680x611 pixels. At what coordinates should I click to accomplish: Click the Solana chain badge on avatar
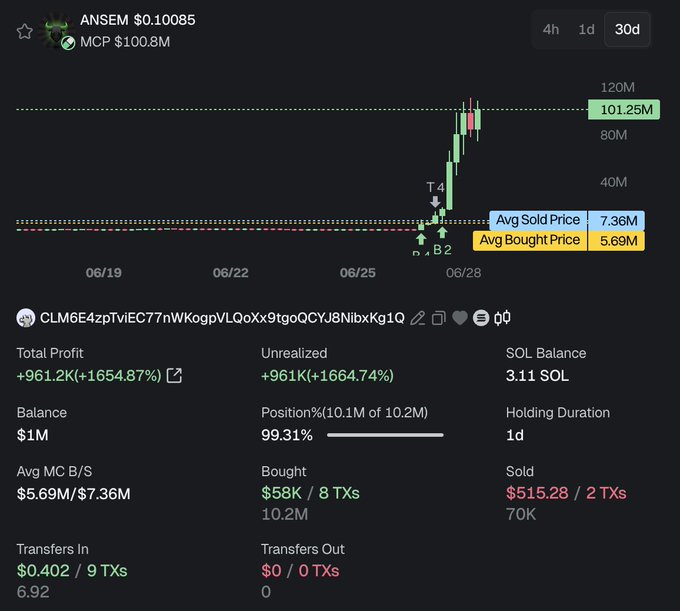click(x=68, y=43)
